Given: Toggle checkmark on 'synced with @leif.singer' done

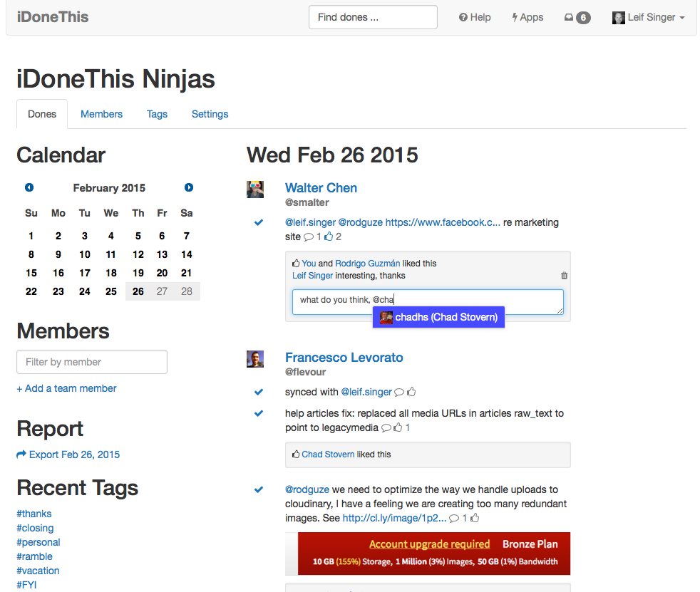Looking at the screenshot, I should 259,392.
